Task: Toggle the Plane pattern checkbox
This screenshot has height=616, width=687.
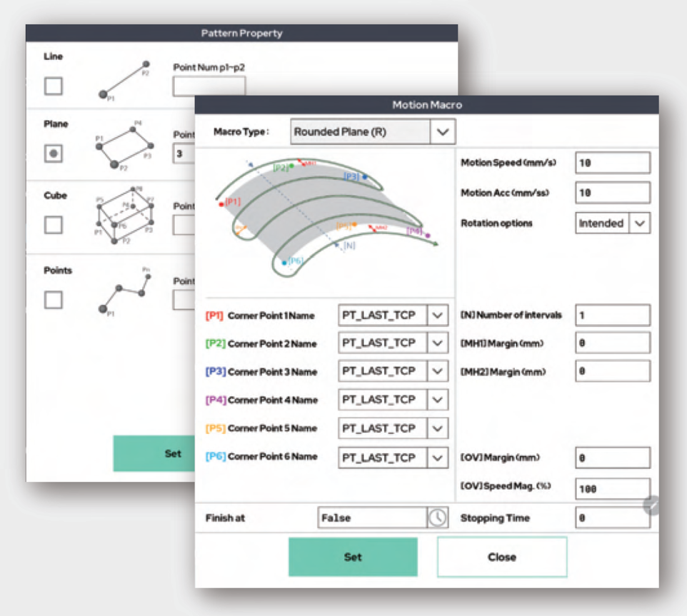Action: pyautogui.click(x=54, y=153)
